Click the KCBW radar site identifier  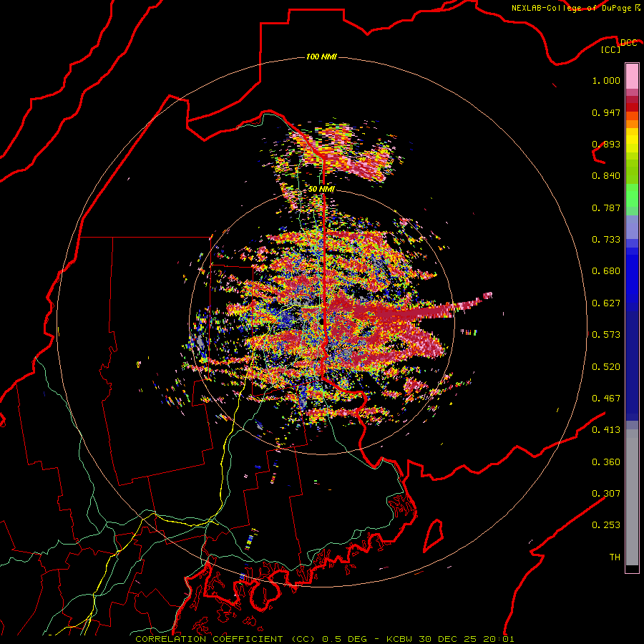click(x=400, y=639)
